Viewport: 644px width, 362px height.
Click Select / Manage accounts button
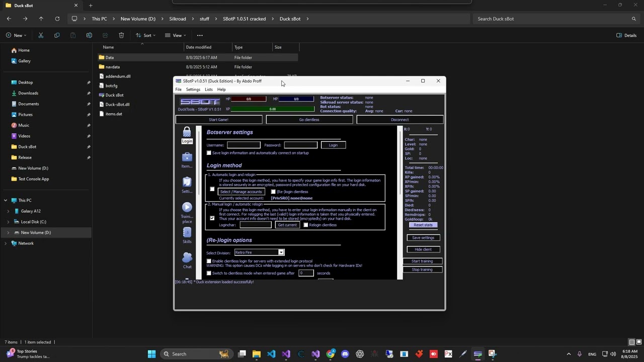coord(241,192)
